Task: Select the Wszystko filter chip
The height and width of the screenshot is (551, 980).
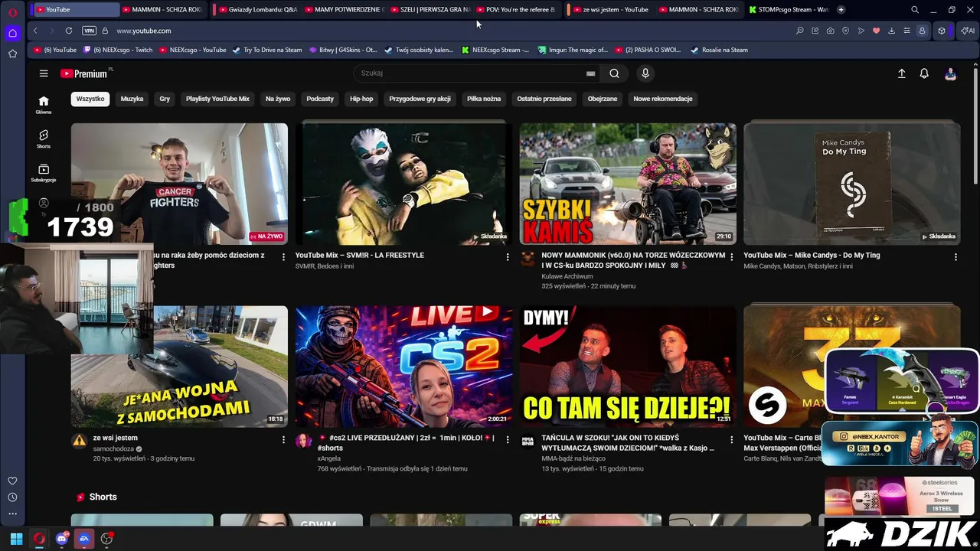Action: pos(90,99)
